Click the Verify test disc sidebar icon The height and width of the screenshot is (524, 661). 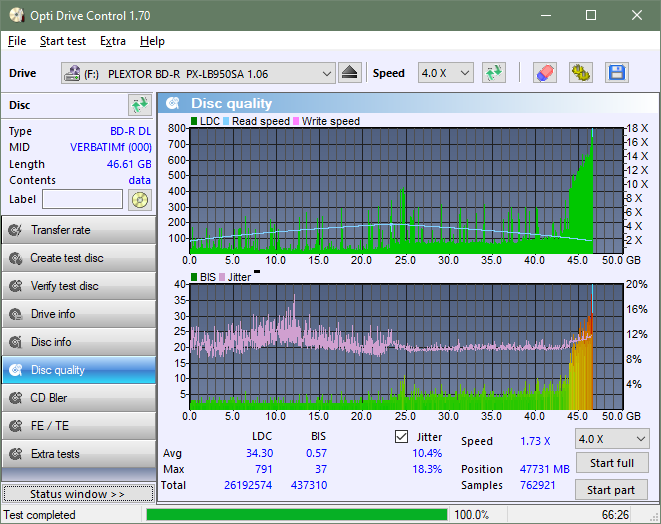pos(16,286)
